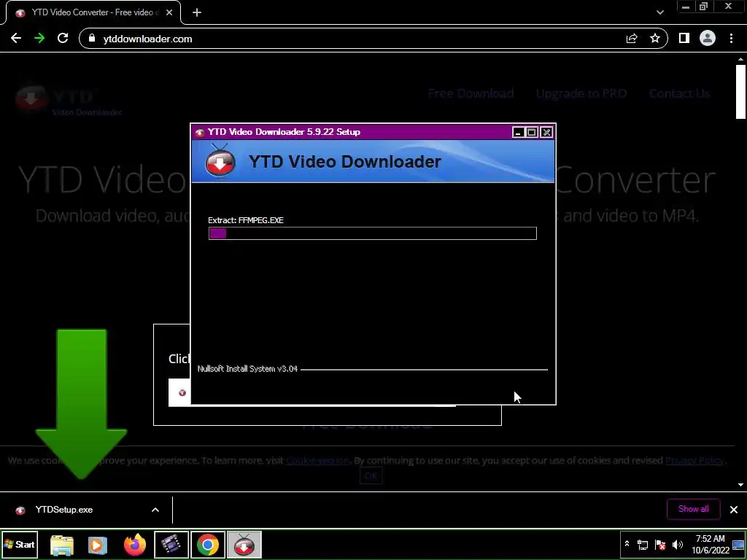Open the share page icon
The width and height of the screenshot is (747, 560).
[x=632, y=39]
